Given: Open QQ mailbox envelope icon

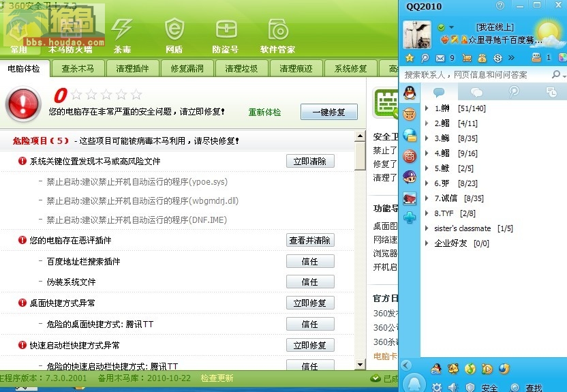Looking at the screenshot, I should pos(440,58).
